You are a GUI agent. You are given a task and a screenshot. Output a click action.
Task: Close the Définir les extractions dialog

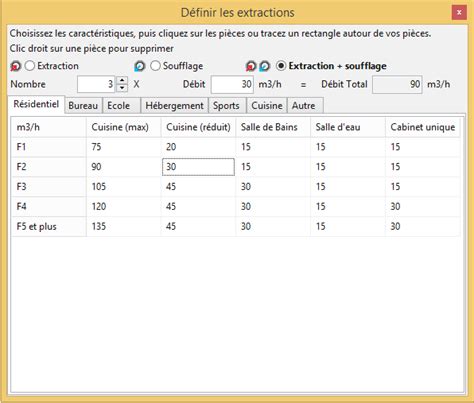(x=459, y=13)
